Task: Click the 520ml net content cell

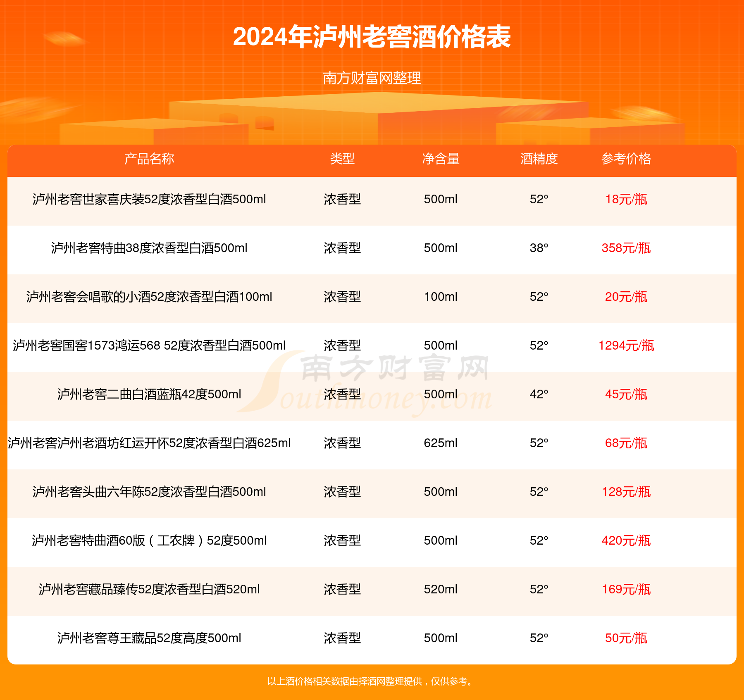Action: click(x=441, y=589)
